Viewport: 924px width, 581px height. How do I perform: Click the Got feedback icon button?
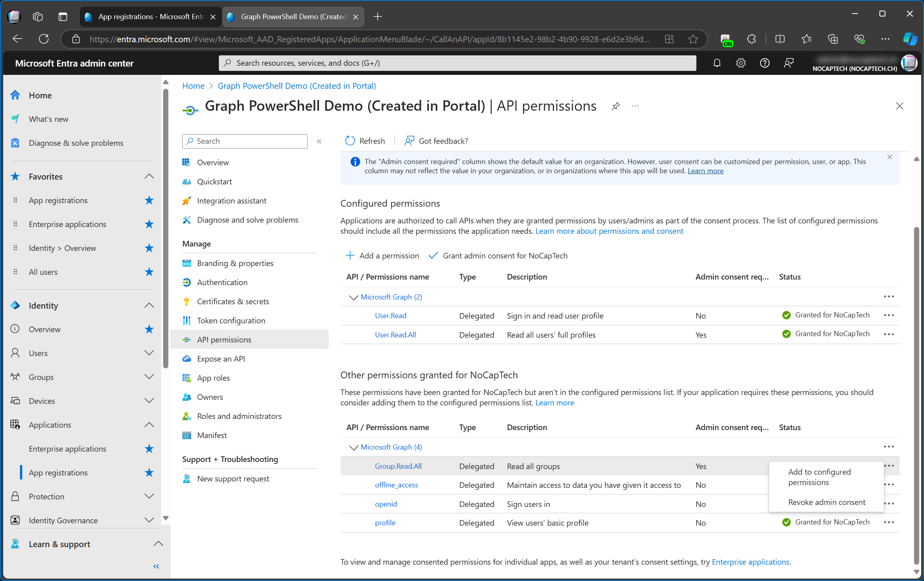click(x=409, y=140)
